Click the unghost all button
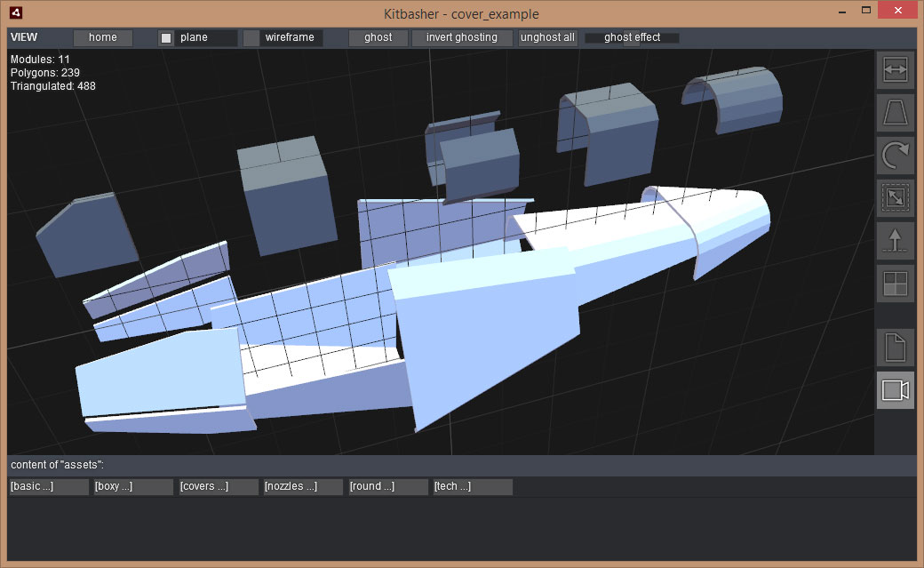Image resolution: width=924 pixels, height=568 pixels. [x=547, y=38]
